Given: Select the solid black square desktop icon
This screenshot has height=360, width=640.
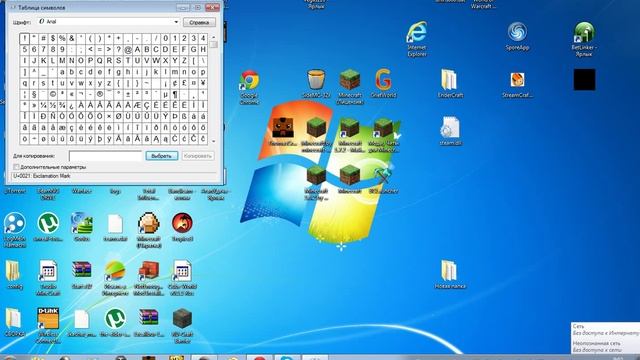Looking at the screenshot, I should coord(584,79).
